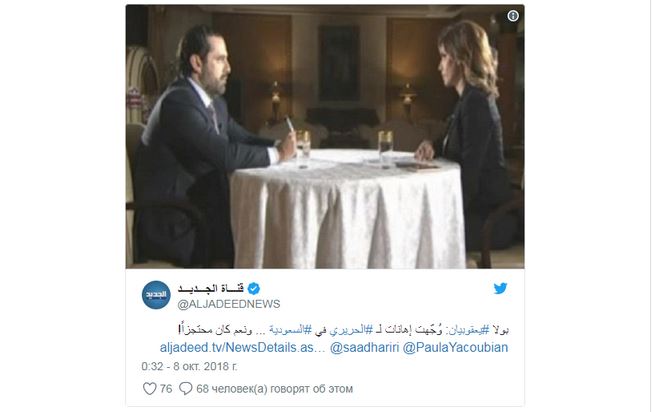The image size is (652, 412).
Task: Like the tweet with the heart icon
Action: 149,389
